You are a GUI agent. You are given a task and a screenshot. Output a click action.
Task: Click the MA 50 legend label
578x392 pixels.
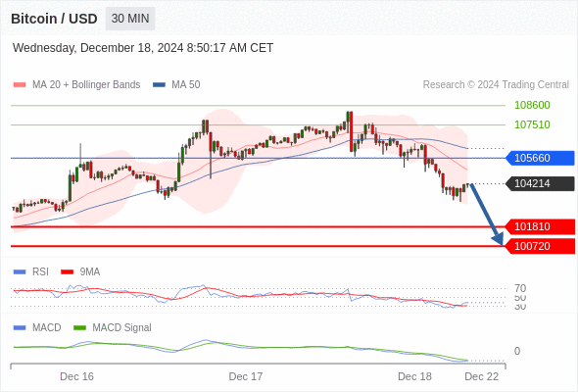[186, 85]
